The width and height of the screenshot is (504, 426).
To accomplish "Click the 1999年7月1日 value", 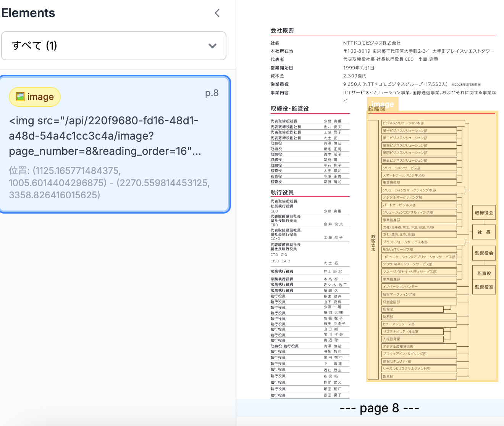I will pyautogui.click(x=359, y=68).
